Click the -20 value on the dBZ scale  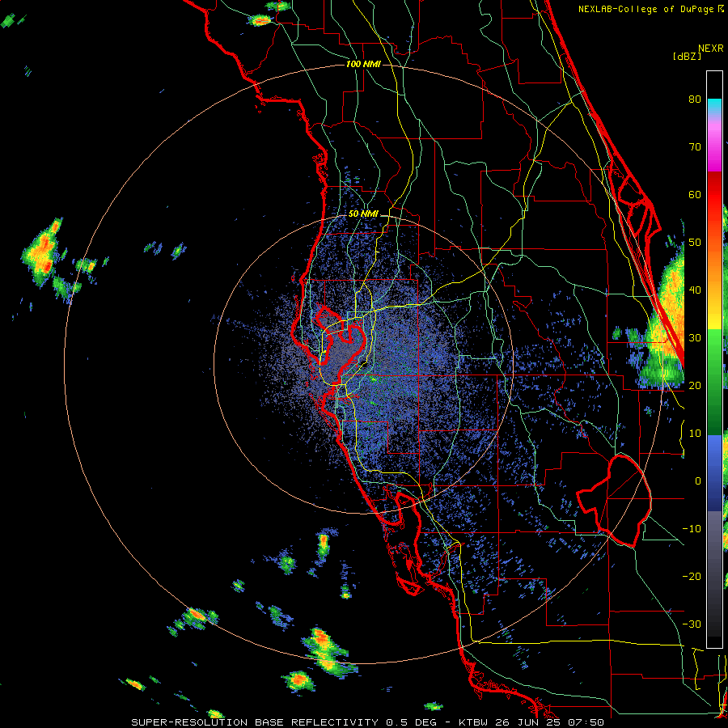[692, 576]
